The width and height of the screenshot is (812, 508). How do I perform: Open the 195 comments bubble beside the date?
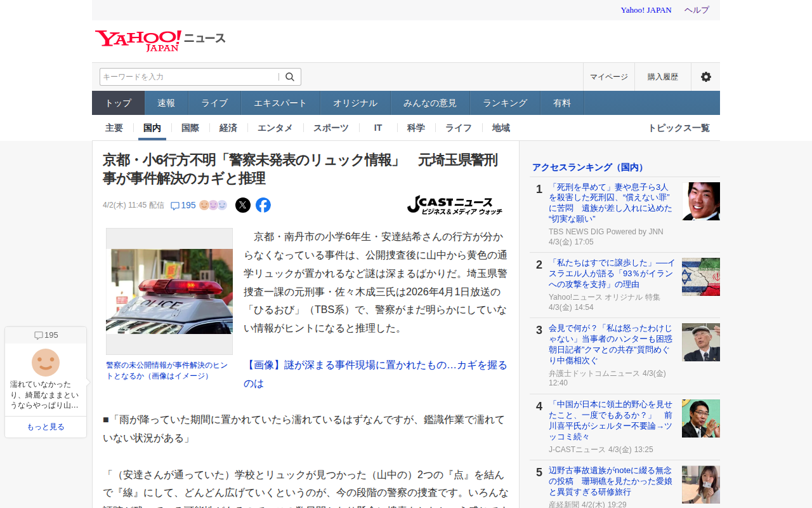[x=183, y=205]
